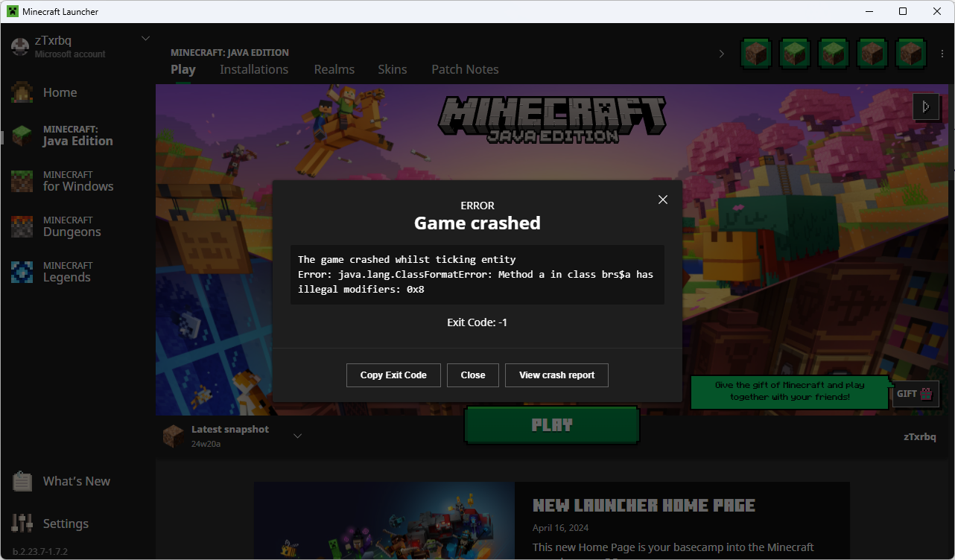Expand the quick-launch row with the chevron arrow
Viewport: 955px width, 560px height.
721,54
